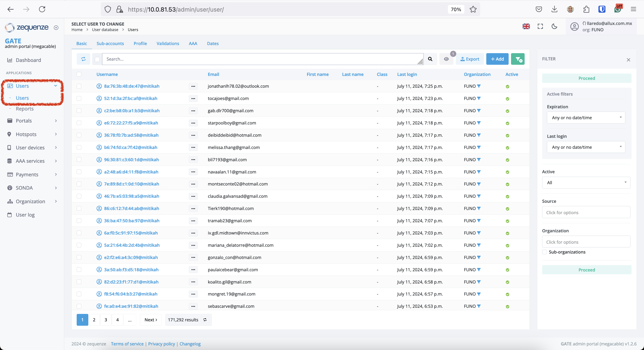Toggle dark mode moon icon
The width and height of the screenshot is (644, 350).
click(x=554, y=26)
